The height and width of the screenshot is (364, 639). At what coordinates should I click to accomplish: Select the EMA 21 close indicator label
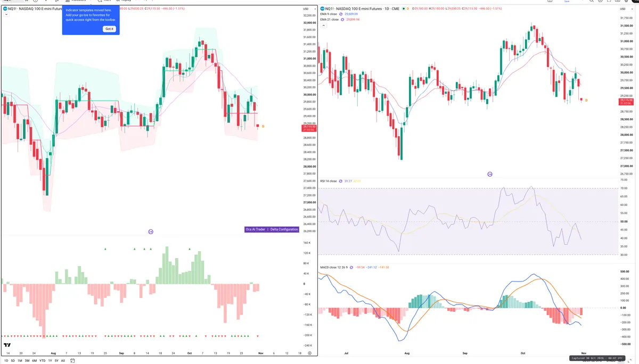[x=329, y=19]
